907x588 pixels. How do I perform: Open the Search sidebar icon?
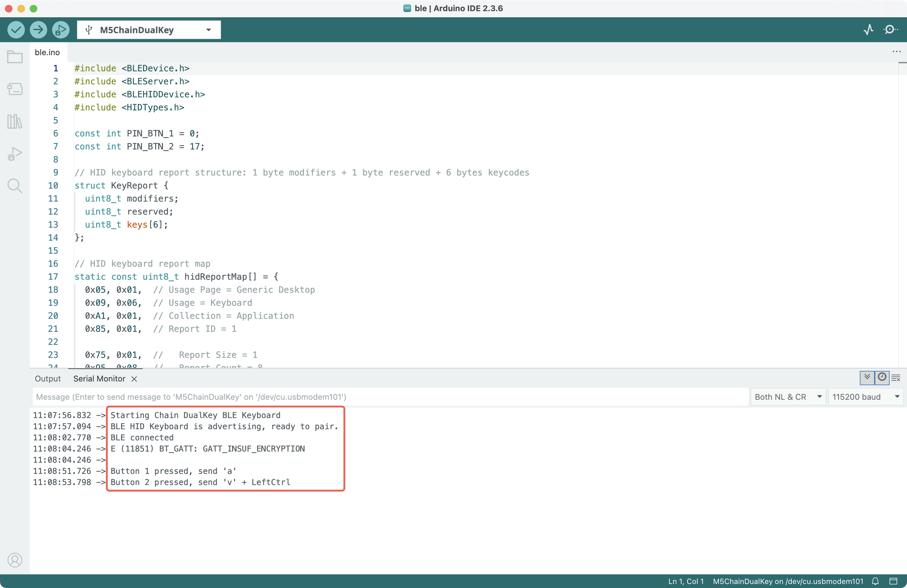[x=15, y=186]
